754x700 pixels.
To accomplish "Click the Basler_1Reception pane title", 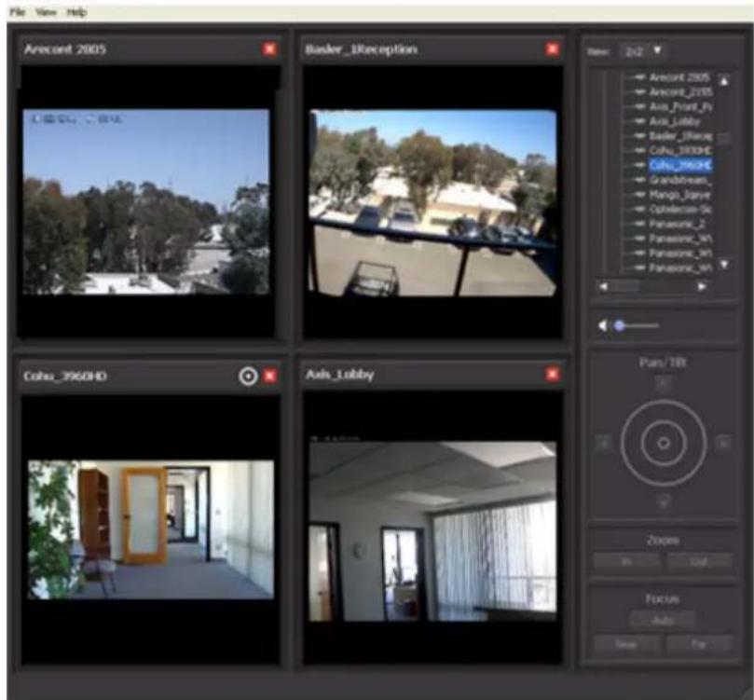I will [361, 49].
